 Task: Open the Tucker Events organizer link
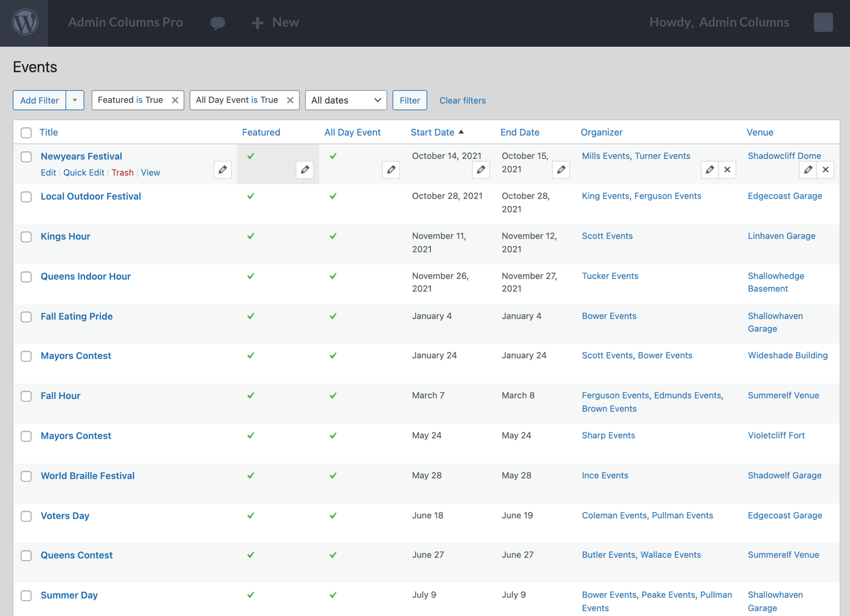tap(610, 276)
